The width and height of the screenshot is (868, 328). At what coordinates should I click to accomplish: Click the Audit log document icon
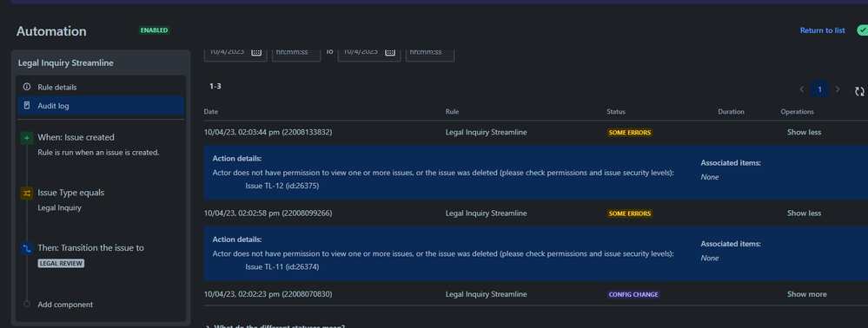click(x=27, y=105)
